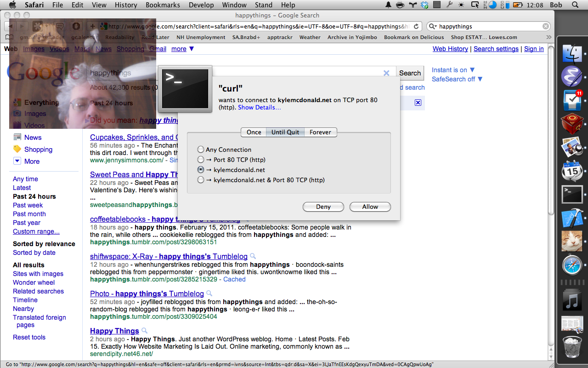Clear the Safari search field text
Screen dimensions: 588x368
tap(546, 27)
